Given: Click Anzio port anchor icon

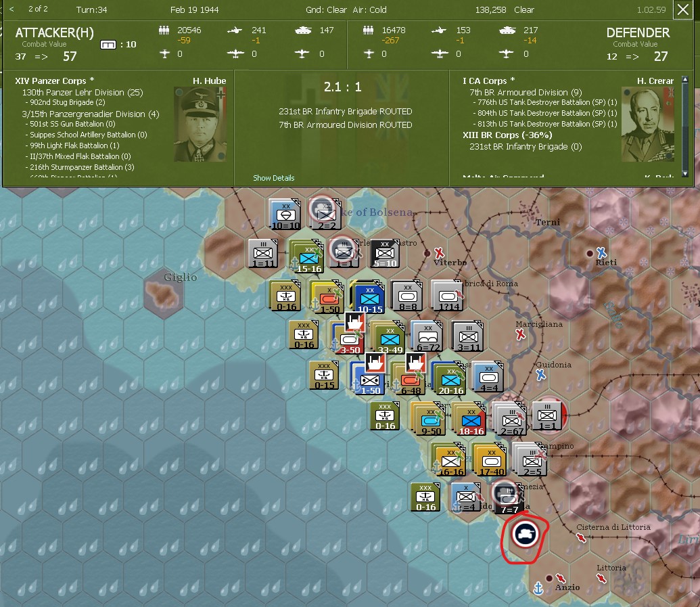Looking at the screenshot, I should point(538,588).
